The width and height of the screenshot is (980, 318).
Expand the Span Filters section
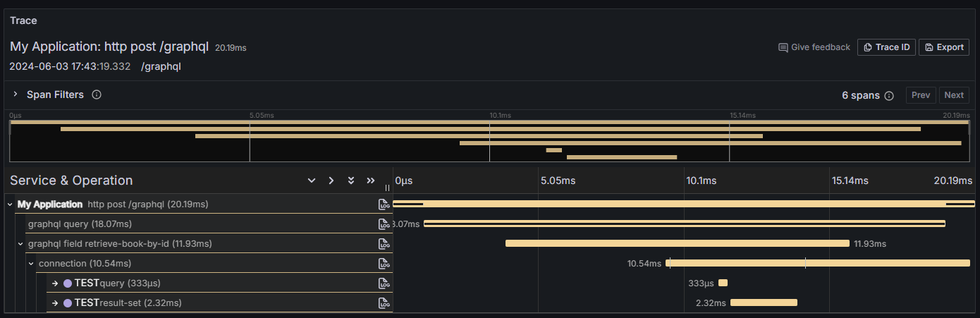(x=15, y=94)
